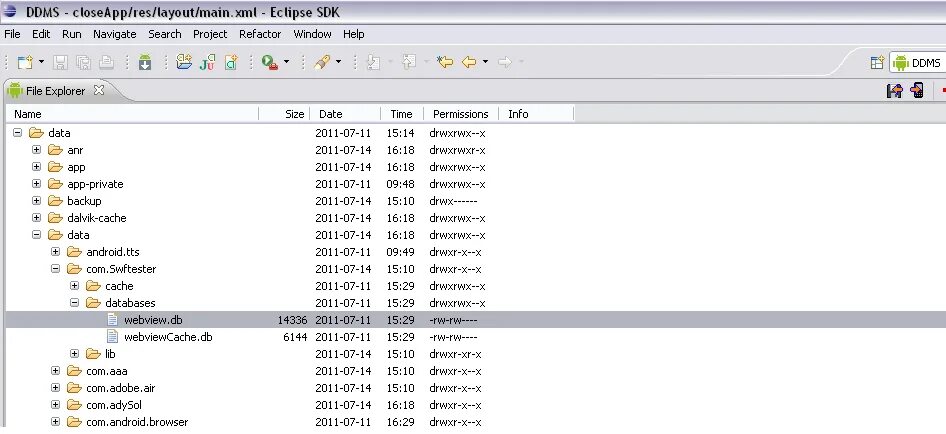The height and width of the screenshot is (434, 946).
Task: Open the Search tool dropdown arrow
Action: point(338,62)
